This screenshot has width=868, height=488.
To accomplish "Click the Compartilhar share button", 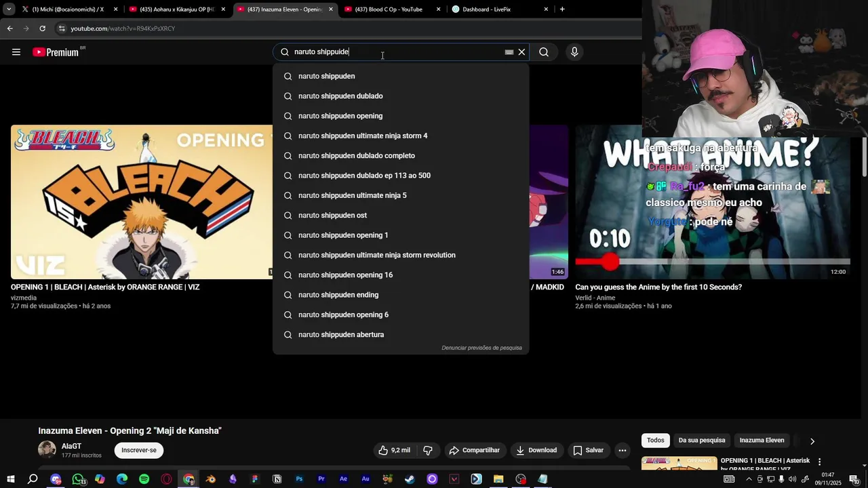I will click(475, 450).
